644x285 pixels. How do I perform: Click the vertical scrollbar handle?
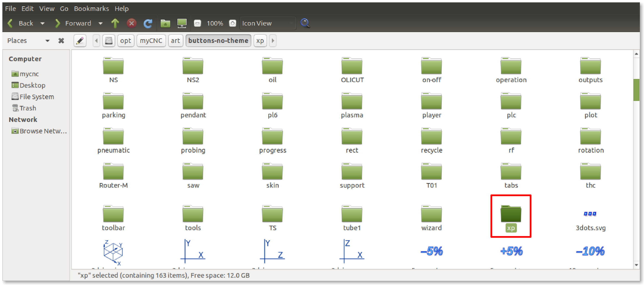click(636, 90)
